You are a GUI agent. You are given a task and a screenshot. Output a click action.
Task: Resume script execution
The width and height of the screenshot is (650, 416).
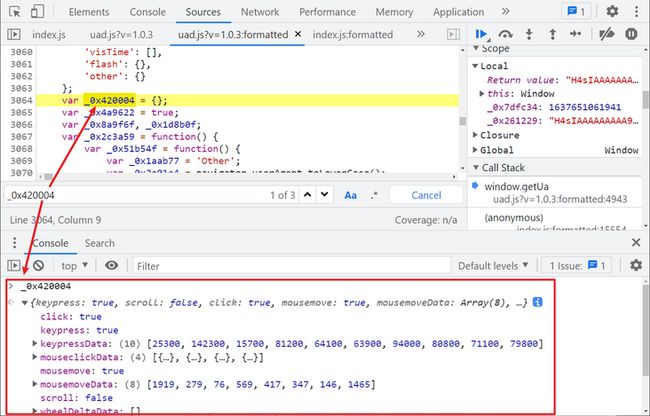pos(482,34)
